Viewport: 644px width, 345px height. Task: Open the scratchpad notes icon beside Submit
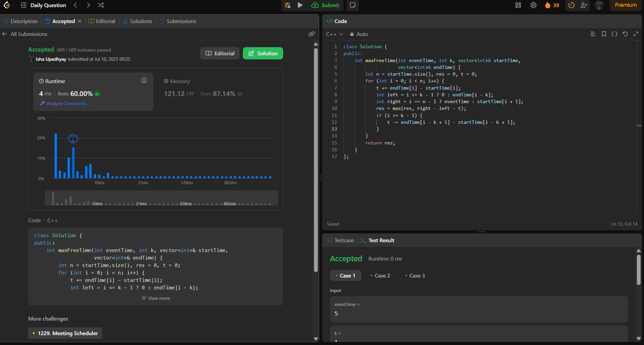click(x=352, y=5)
